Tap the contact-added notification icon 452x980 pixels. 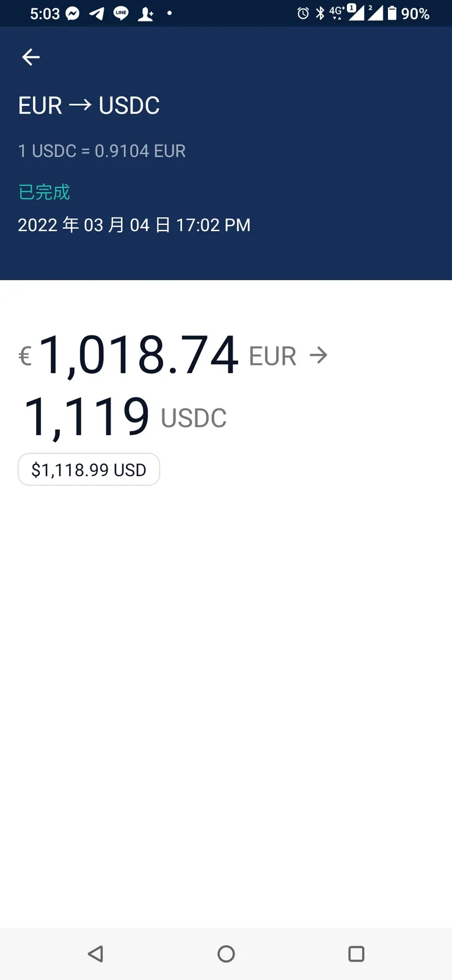tap(145, 13)
